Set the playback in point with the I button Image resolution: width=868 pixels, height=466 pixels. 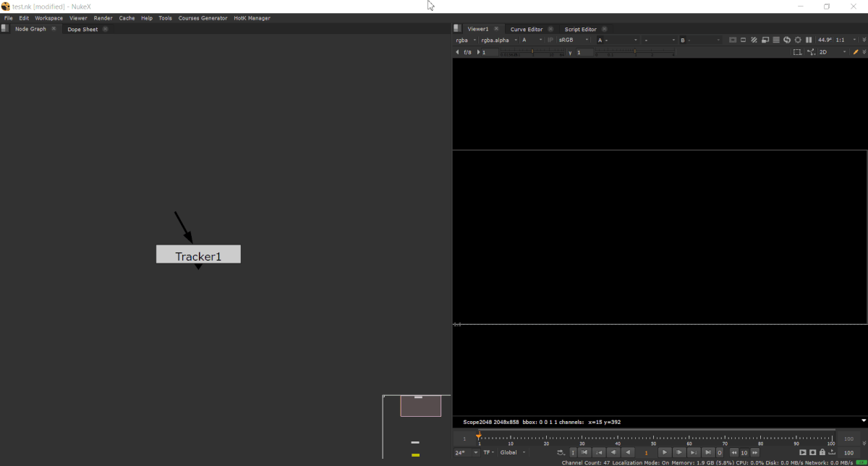[x=572, y=452]
